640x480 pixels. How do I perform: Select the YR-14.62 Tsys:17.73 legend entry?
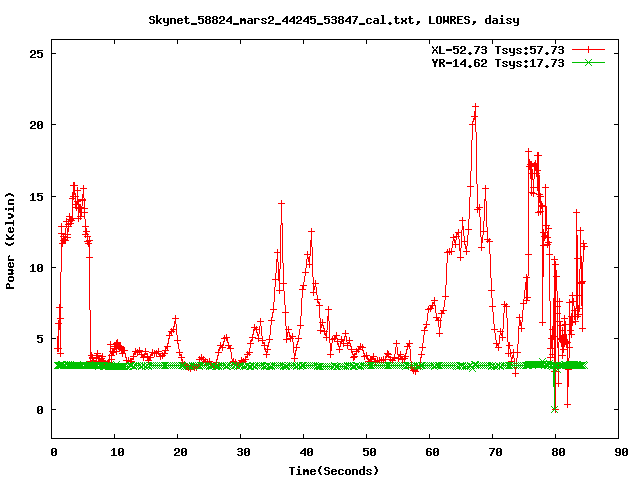[x=498, y=63]
